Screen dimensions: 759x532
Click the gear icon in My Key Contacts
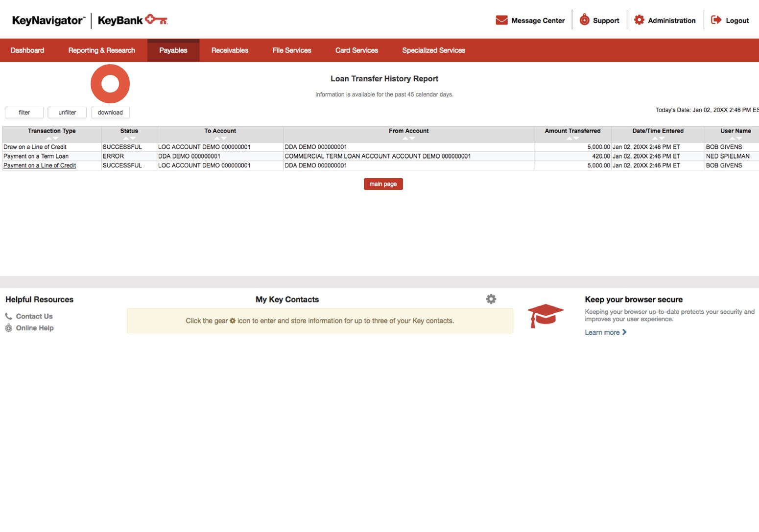(x=491, y=299)
